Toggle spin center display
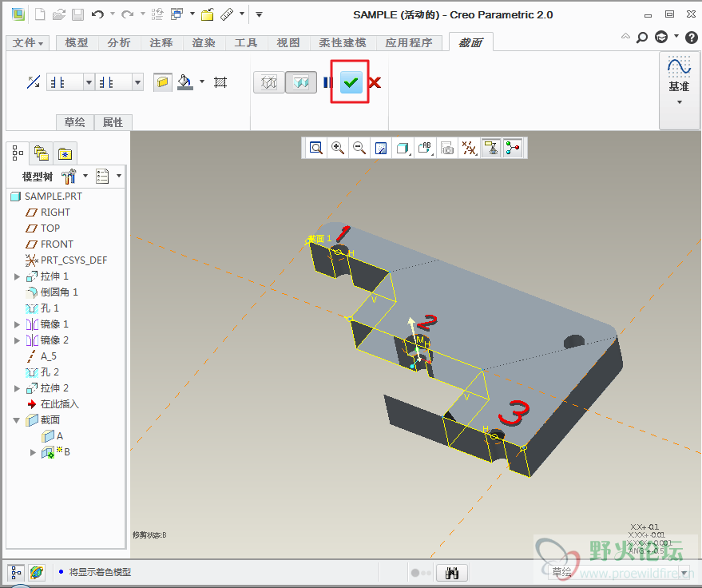The width and height of the screenshot is (702, 588). click(x=513, y=148)
